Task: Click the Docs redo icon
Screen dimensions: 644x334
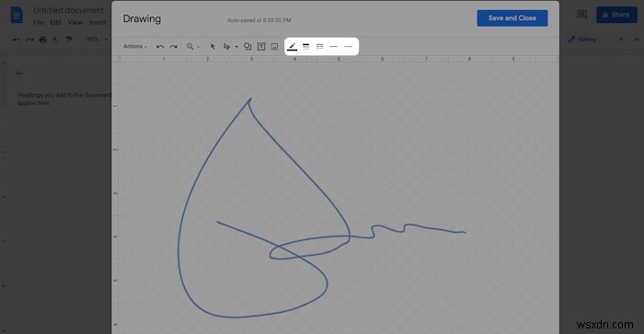Action: [30, 40]
